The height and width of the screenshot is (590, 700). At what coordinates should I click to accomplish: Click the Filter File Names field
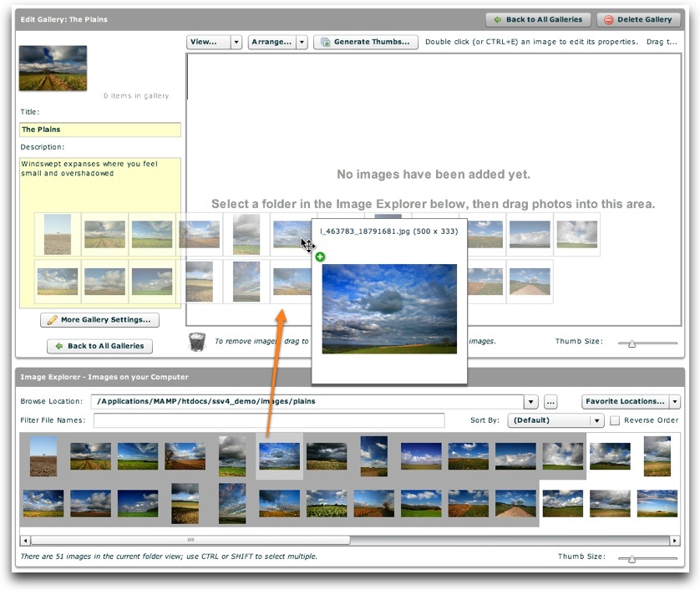click(x=269, y=420)
